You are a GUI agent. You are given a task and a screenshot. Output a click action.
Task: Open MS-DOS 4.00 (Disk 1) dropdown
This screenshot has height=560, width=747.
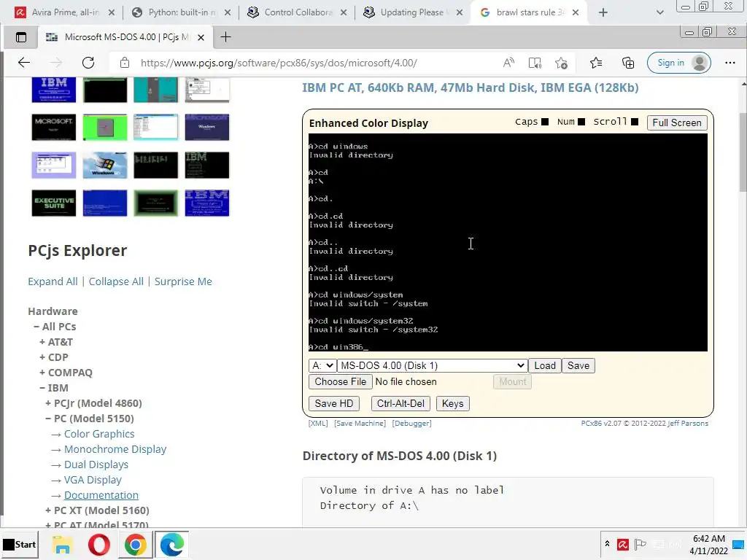(432, 366)
